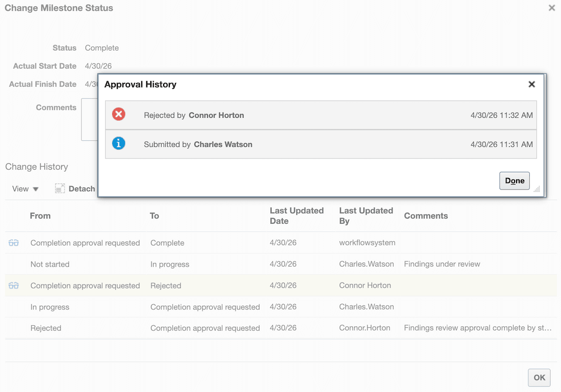Image resolution: width=561 pixels, height=392 pixels.
Task: Open approval history glasses icon for Rejected row
Action: (14, 285)
